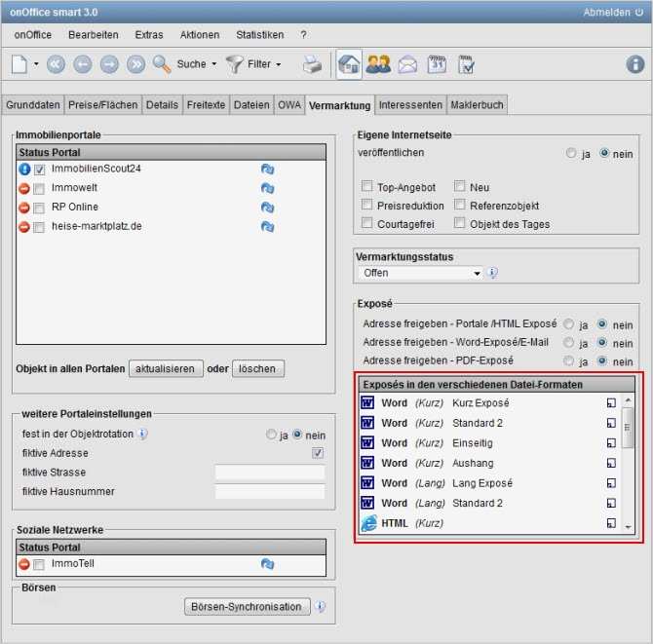Click the refresh icon for ImmoTell
The image size is (653, 644).
pyautogui.click(x=267, y=564)
